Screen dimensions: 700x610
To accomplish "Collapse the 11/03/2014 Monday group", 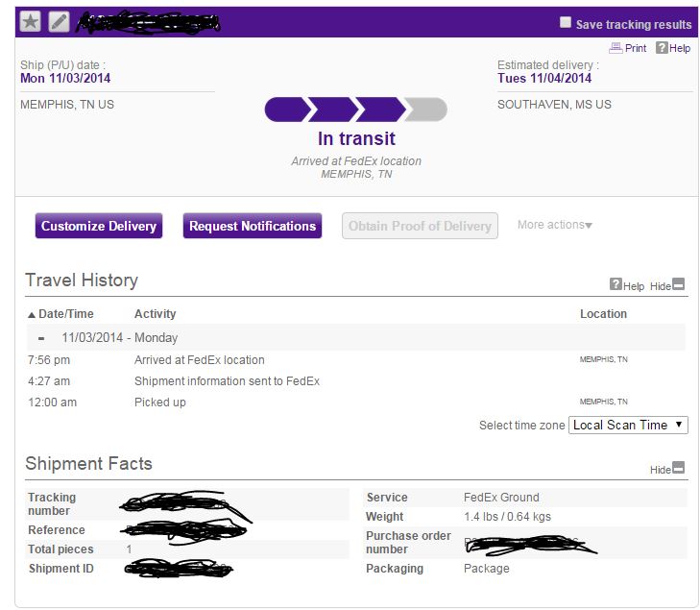I will pyautogui.click(x=41, y=338).
